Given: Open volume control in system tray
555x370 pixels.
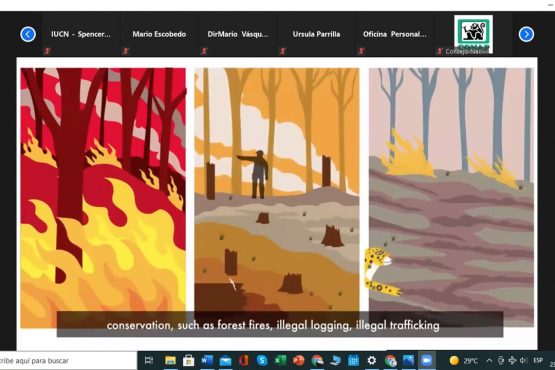Looking at the screenshot, I should click(523, 361).
